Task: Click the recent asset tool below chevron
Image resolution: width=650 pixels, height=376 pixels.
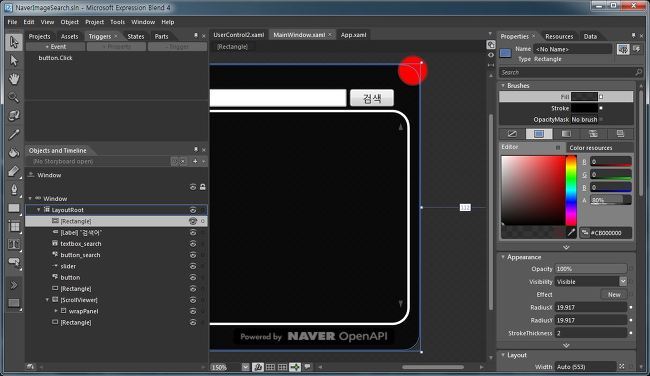Action: pos(14,303)
